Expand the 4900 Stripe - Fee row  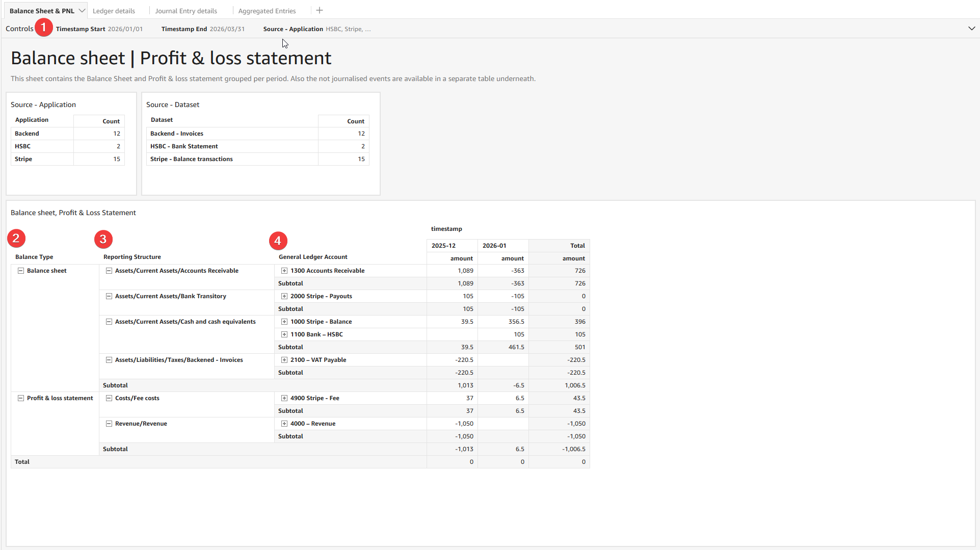pos(284,398)
